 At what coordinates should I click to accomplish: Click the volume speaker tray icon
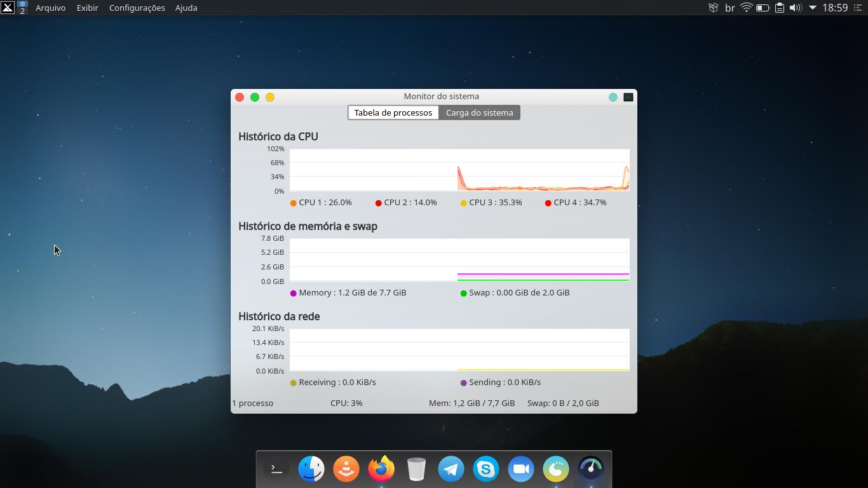coord(796,8)
